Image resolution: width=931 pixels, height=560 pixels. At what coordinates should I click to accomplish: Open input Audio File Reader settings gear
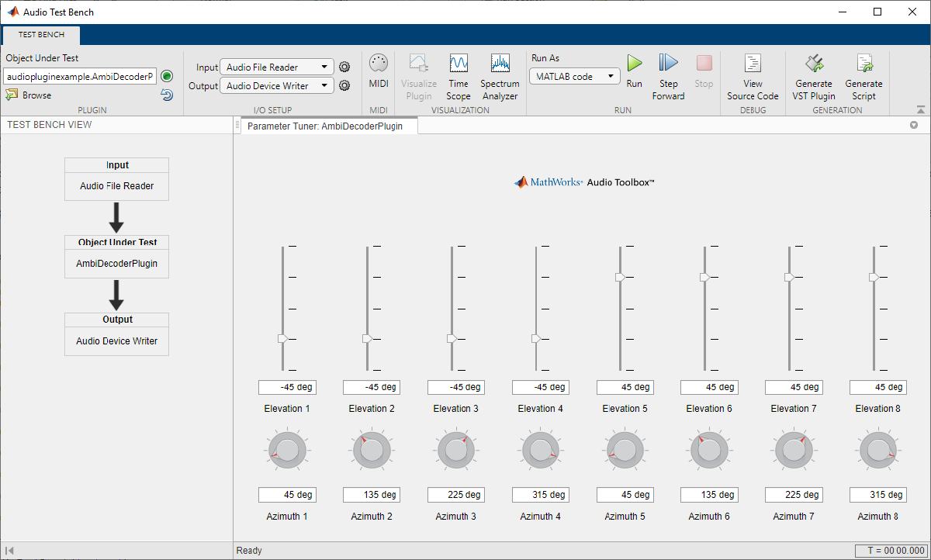[x=344, y=67]
